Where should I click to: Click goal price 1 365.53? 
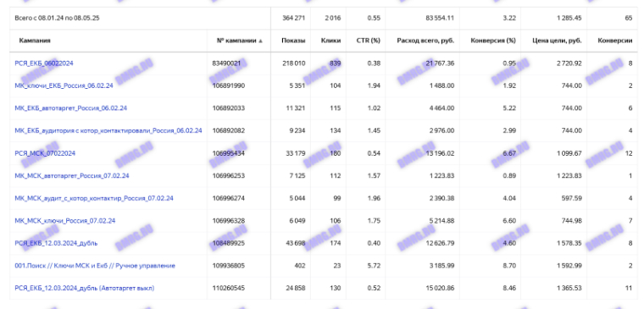(569, 288)
